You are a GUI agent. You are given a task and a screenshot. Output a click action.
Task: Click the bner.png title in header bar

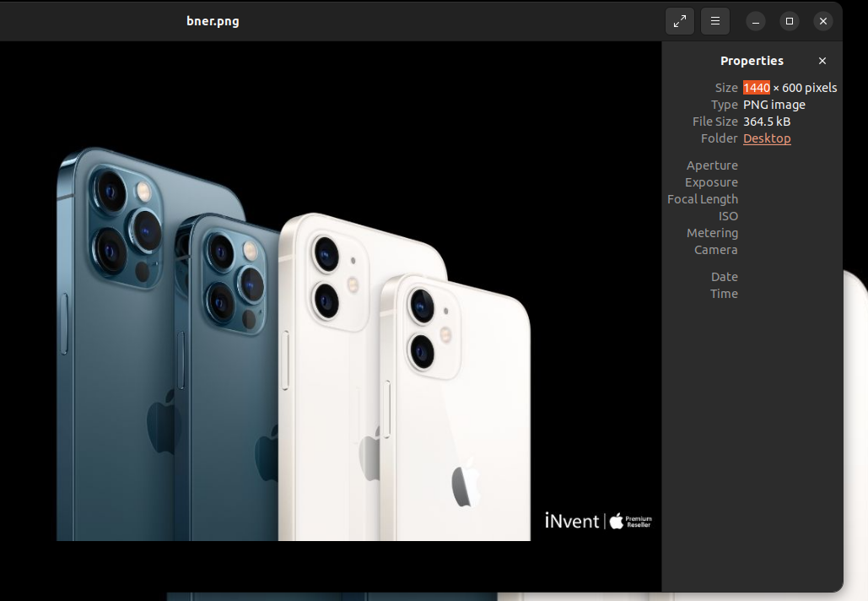pos(213,21)
